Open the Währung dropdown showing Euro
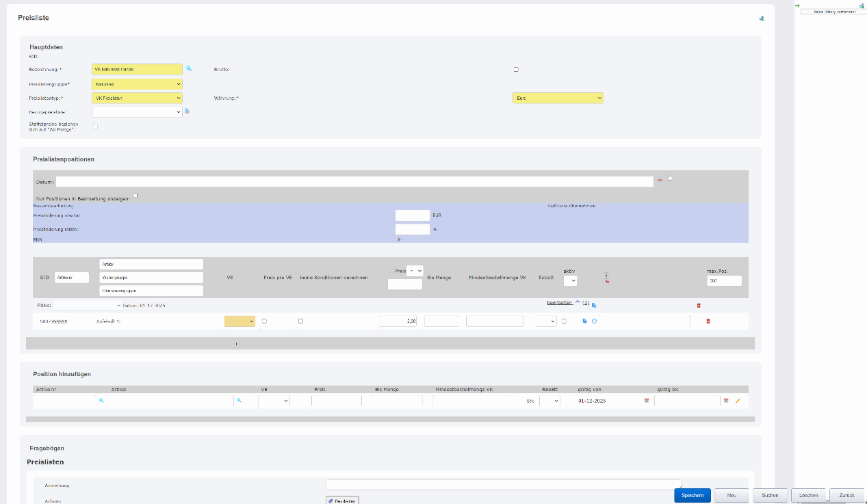 (x=558, y=98)
